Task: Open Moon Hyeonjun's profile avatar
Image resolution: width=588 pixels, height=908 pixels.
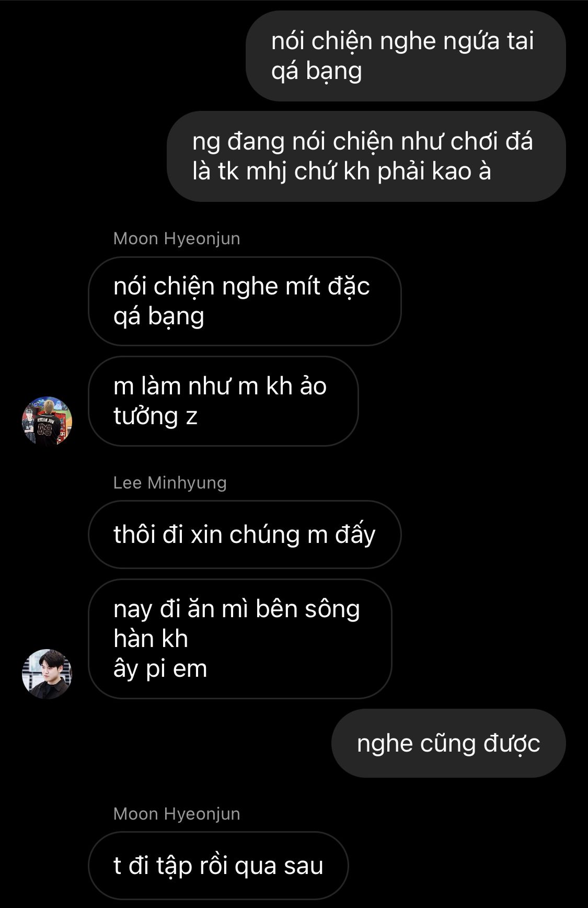Action: [x=47, y=421]
